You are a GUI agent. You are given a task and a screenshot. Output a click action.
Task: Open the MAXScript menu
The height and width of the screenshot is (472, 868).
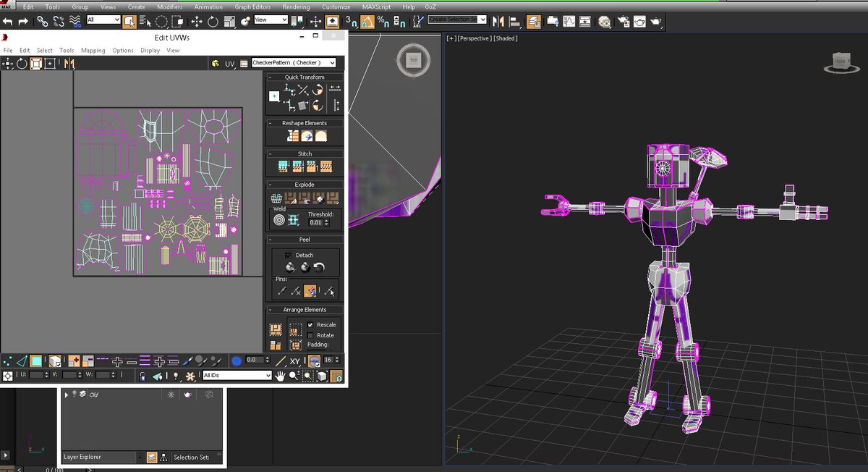click(376, 7)
